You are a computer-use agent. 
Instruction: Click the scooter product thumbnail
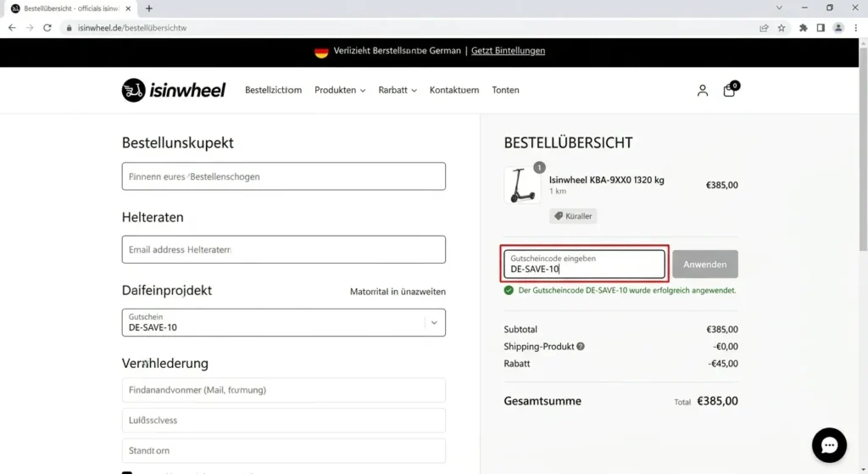click(522, 185)
